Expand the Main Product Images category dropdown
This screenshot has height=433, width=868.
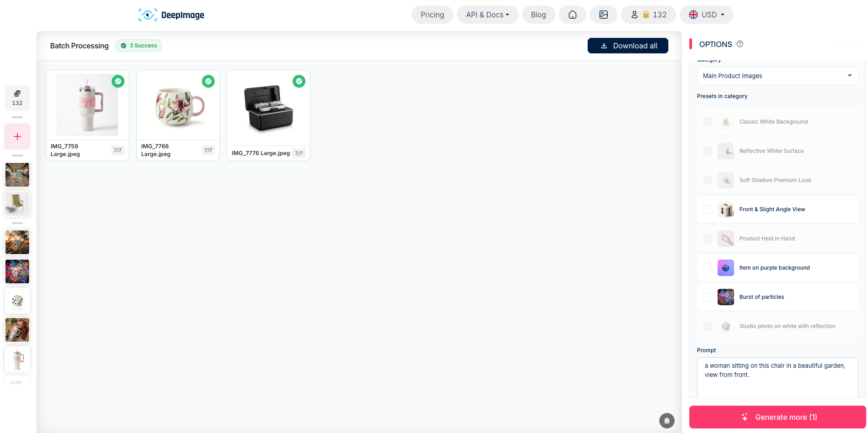(x=777, y=76)
